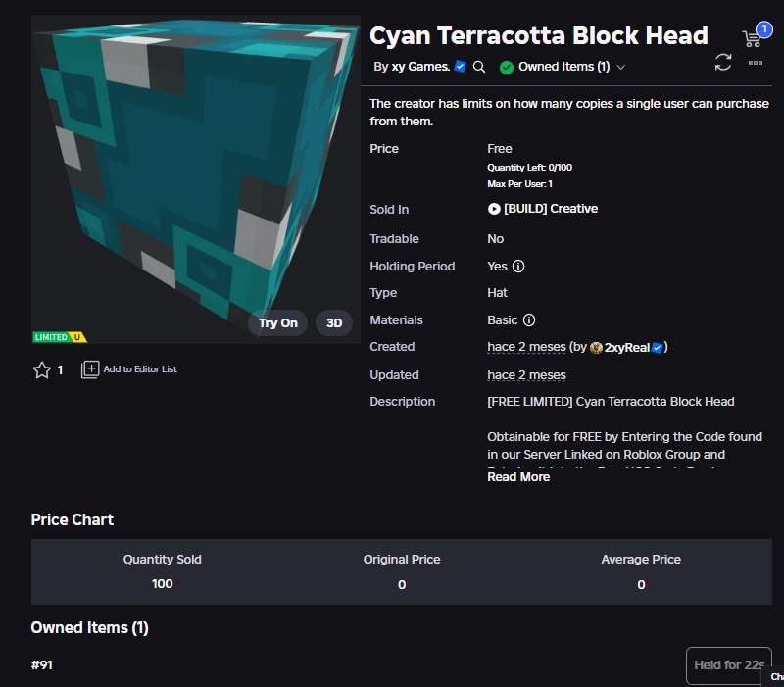Click the Materials info icon
Viewport: 784px width, 687px height.
coord(529,320)
